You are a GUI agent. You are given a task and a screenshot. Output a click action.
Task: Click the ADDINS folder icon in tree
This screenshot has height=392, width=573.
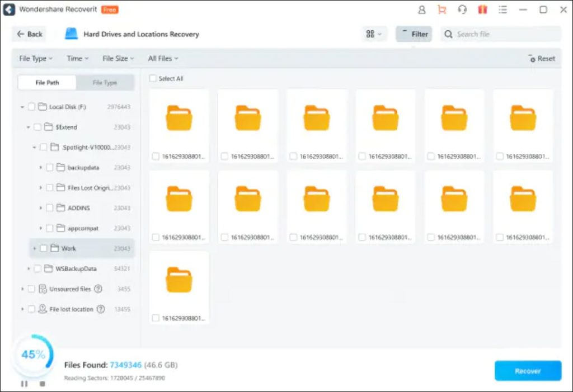(x=60, y=208)
